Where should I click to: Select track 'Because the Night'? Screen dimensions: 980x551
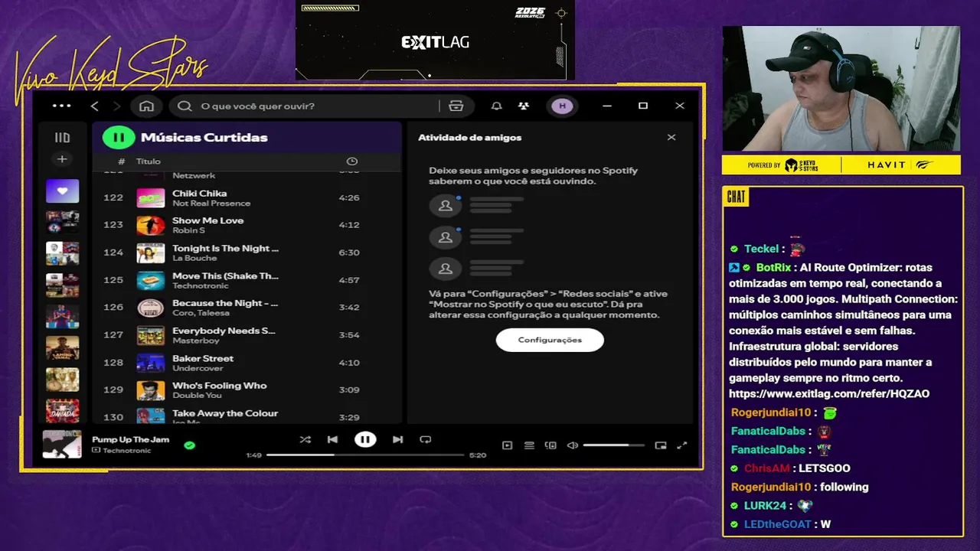pyautogui.click(x=225, y=303)
